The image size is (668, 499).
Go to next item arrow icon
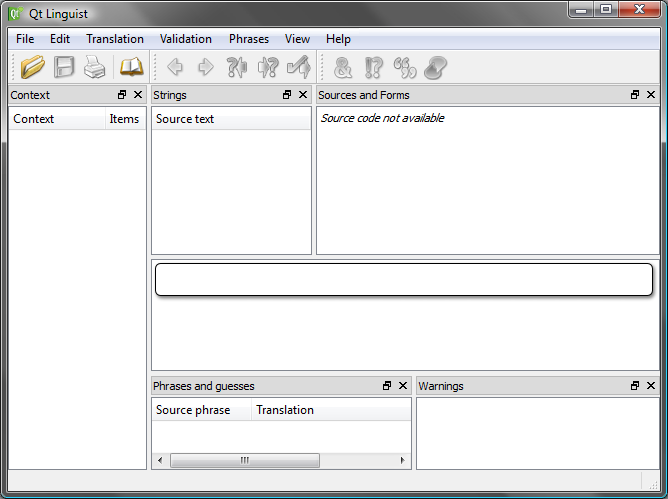point(206,68)
